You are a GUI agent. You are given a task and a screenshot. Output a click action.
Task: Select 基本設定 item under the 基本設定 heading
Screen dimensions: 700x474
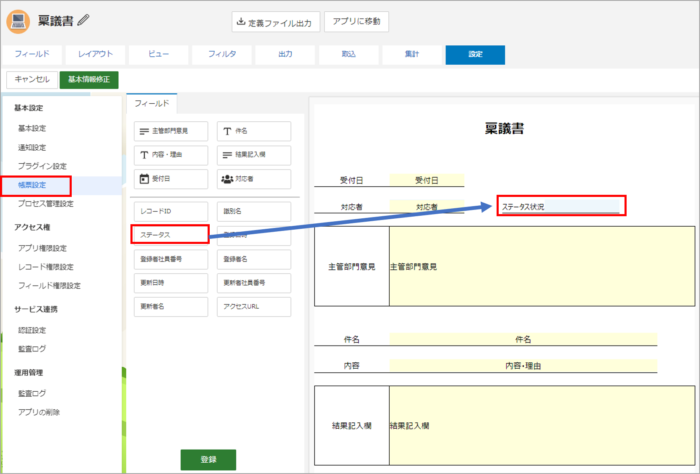pos(32,129)
